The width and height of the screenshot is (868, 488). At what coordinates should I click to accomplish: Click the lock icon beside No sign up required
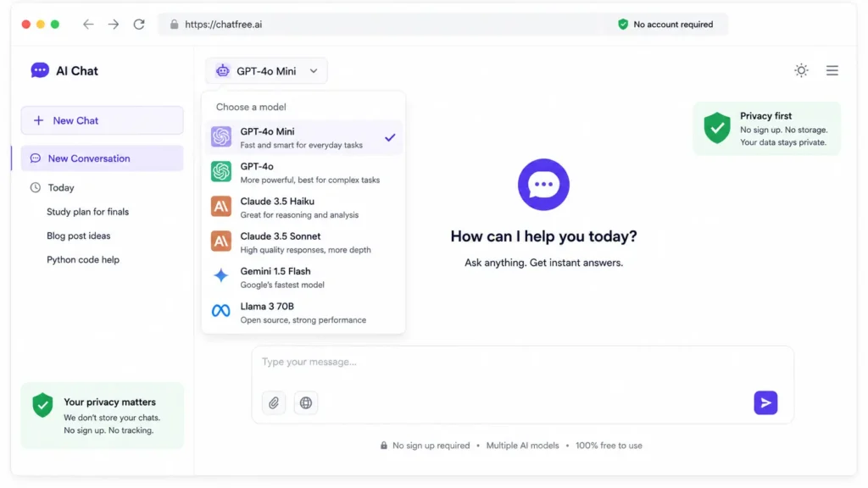tap(384, 446)
